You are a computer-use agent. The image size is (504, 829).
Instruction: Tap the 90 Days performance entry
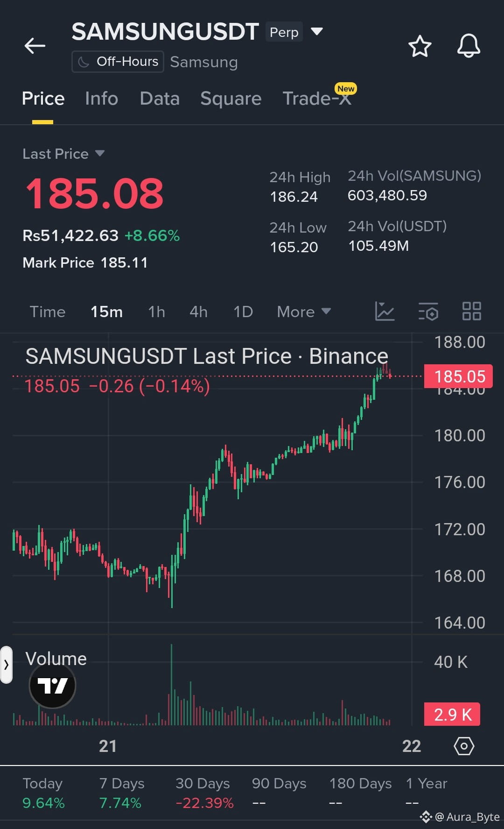[x=279, y=793]
